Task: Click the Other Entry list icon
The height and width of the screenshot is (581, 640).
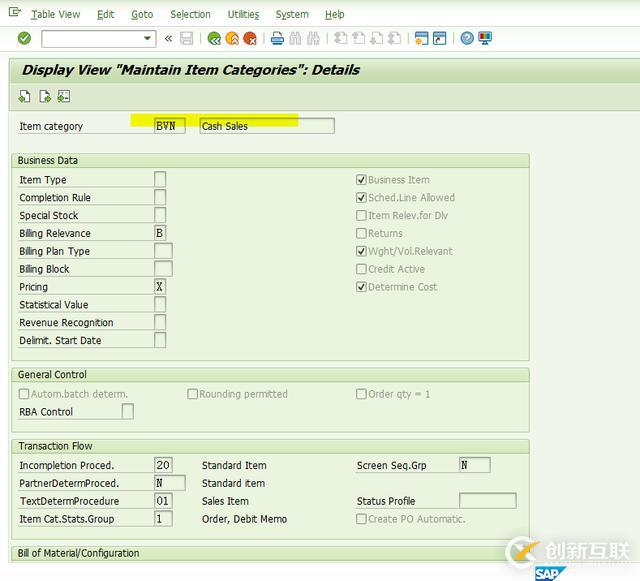Action: [64, 97]
